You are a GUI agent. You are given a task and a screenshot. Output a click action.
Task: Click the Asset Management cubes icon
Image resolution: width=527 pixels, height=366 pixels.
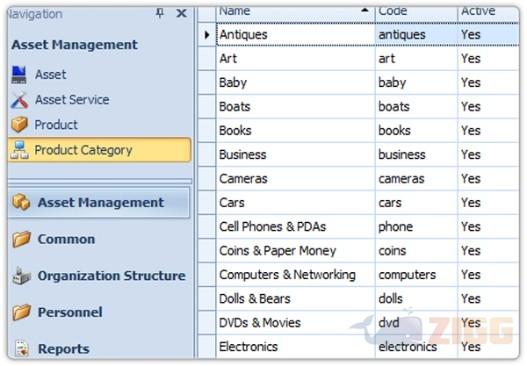tap(21, 202)
